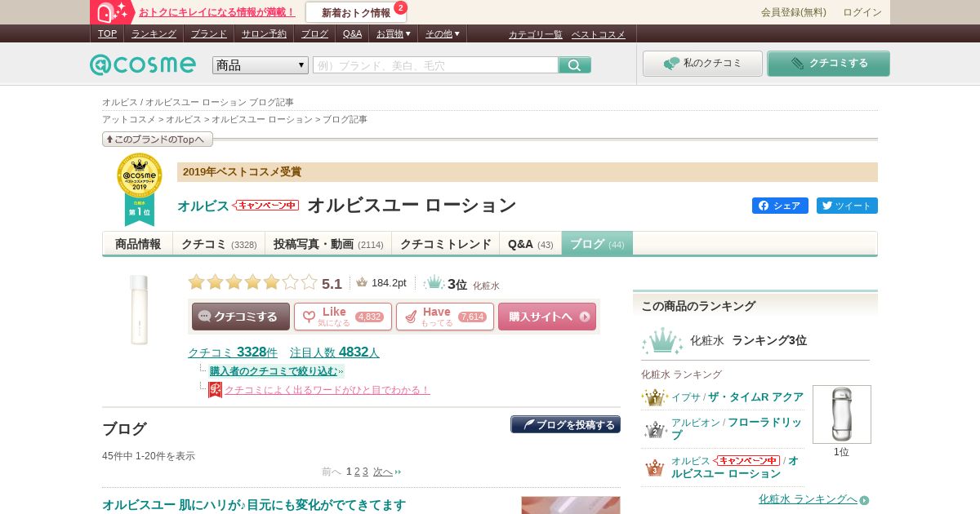The width and height of the screenshot is (980, 514).
Task: Open 化粧水 ランキングへ link
Action: point(808,499)
